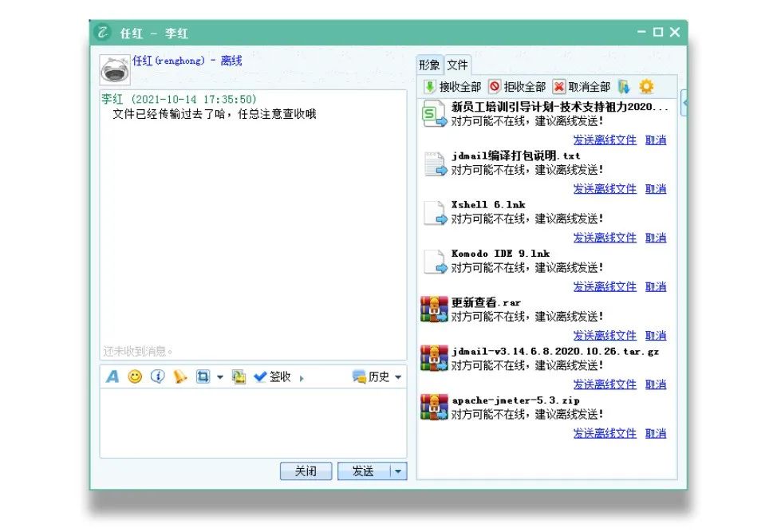Click the info prompt icon in chat toolbar

tap(157, 376)
